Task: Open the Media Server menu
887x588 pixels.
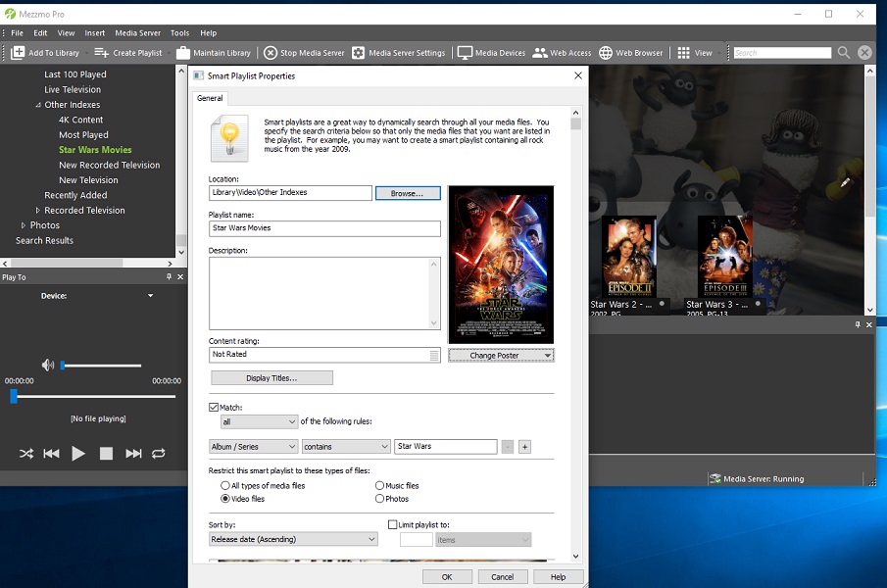Action: point(137,32)
